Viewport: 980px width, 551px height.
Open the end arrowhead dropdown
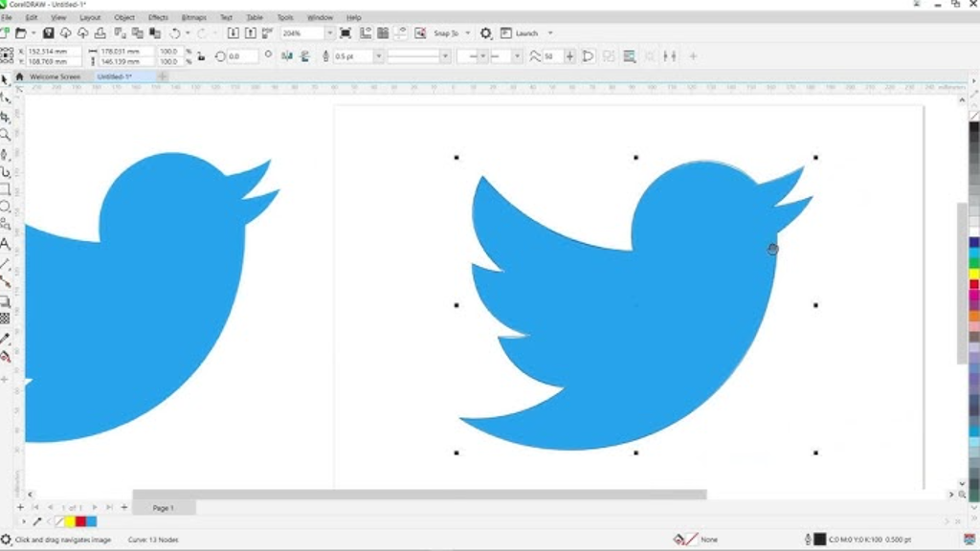[x=517, y=56]
